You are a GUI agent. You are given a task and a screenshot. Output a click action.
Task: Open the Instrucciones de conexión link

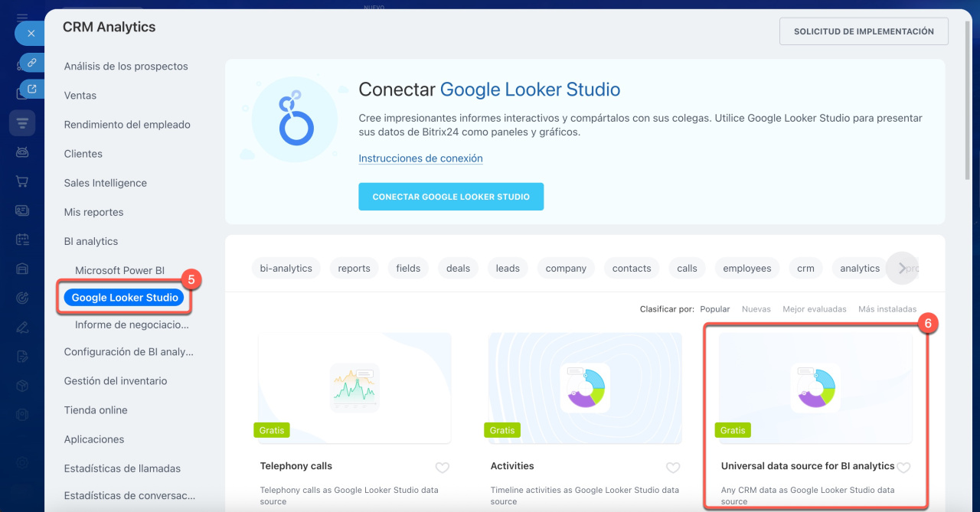pos(420,158)
